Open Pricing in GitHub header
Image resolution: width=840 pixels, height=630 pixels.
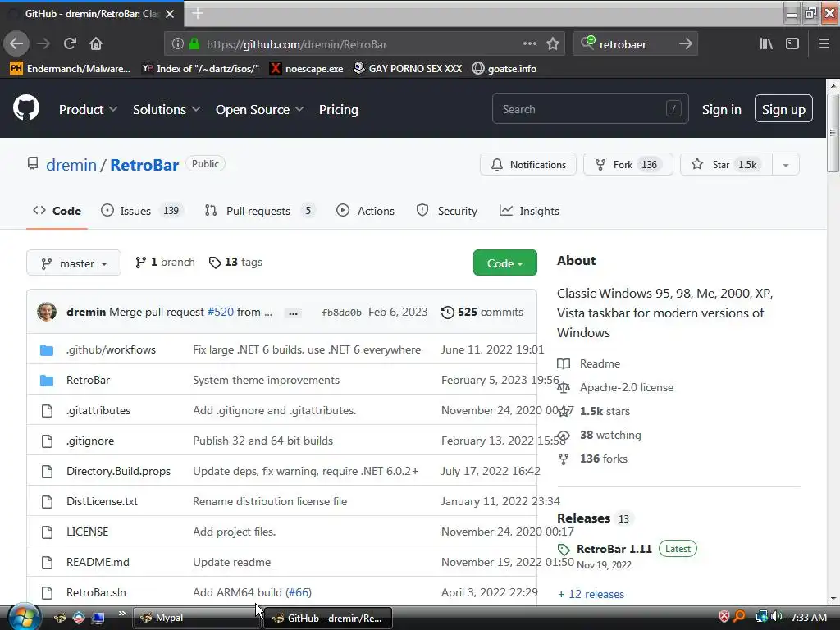(x=339, y=110)
